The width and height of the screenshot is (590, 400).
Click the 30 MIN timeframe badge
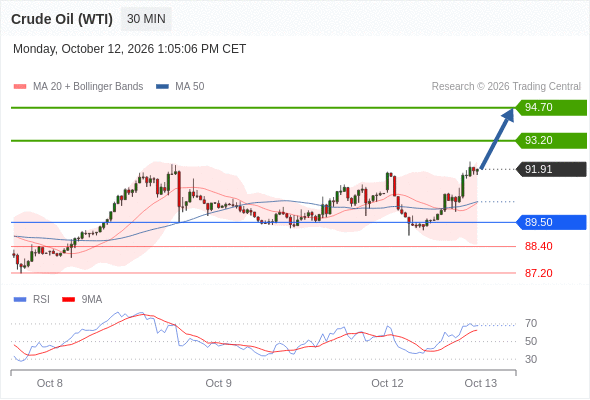coord(146,19)
